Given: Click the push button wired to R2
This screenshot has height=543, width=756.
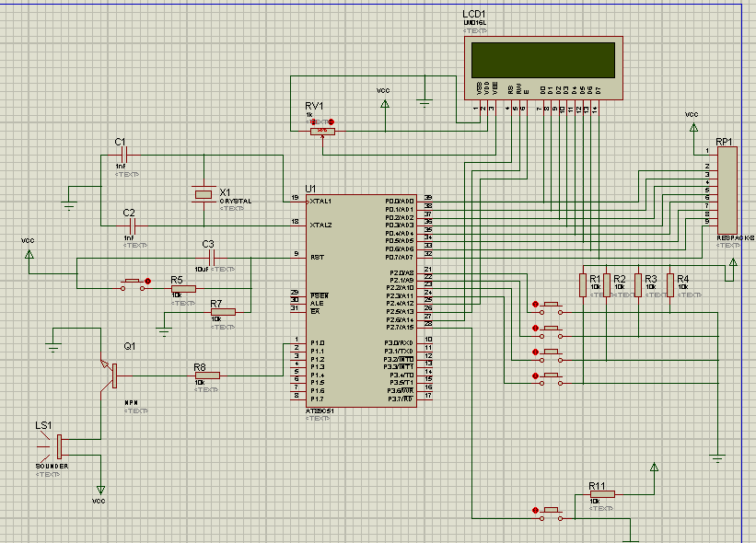Looking at the screenshot, I should click(552, 355).
